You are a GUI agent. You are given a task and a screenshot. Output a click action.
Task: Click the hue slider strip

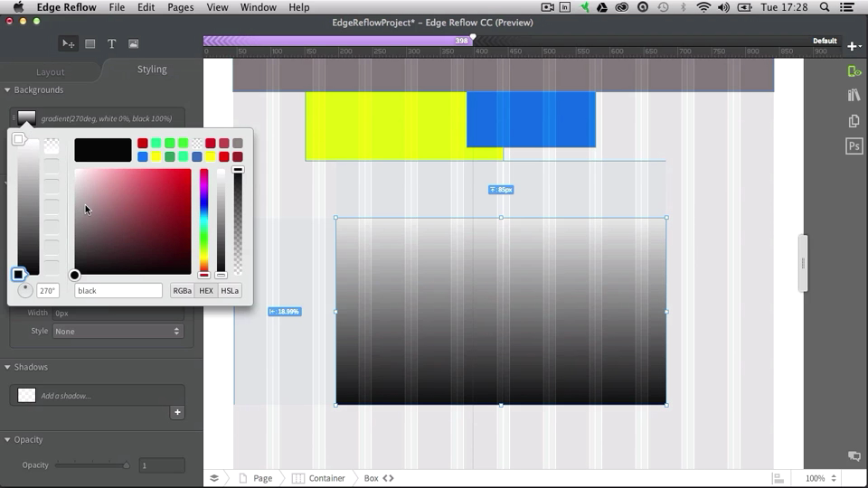[203, 221]
